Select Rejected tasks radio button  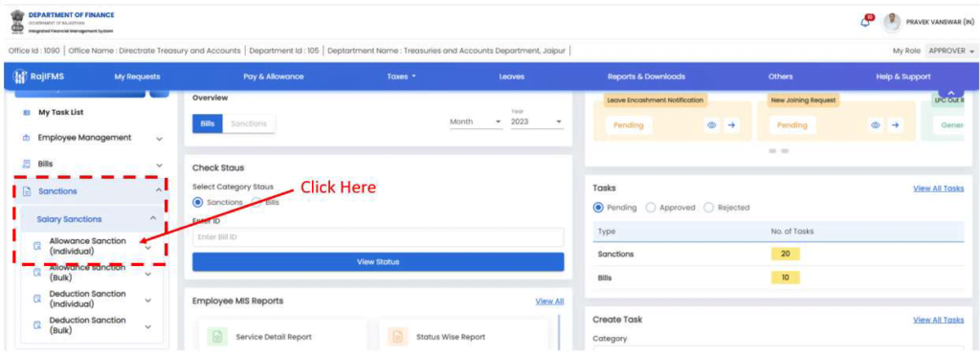coord(709,208)
